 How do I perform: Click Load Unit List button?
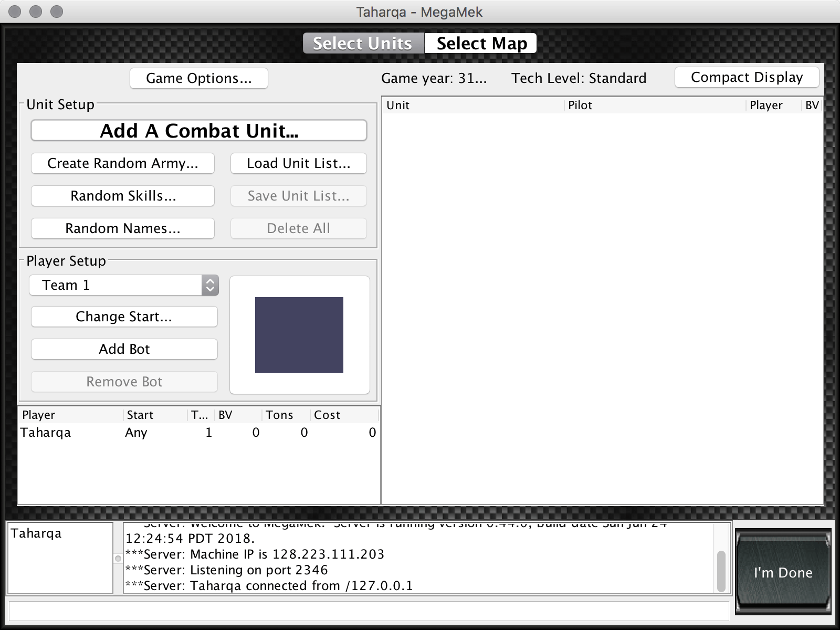[x=299, y=163]
